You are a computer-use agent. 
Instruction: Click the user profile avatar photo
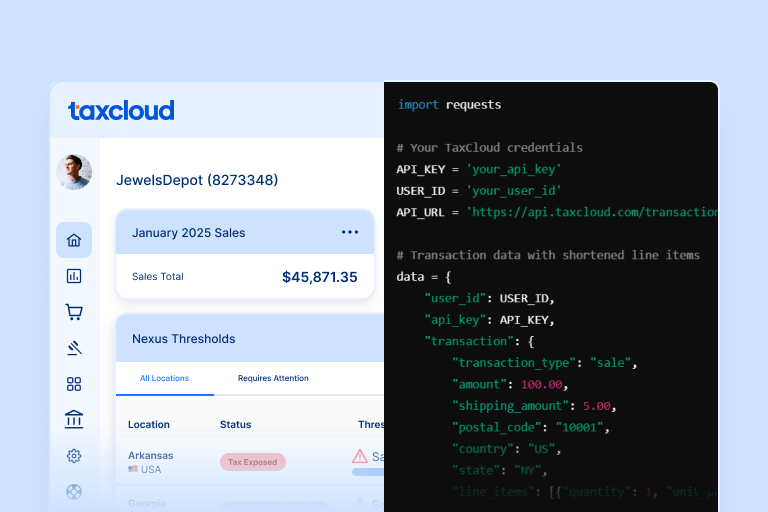tap(74, 172)
